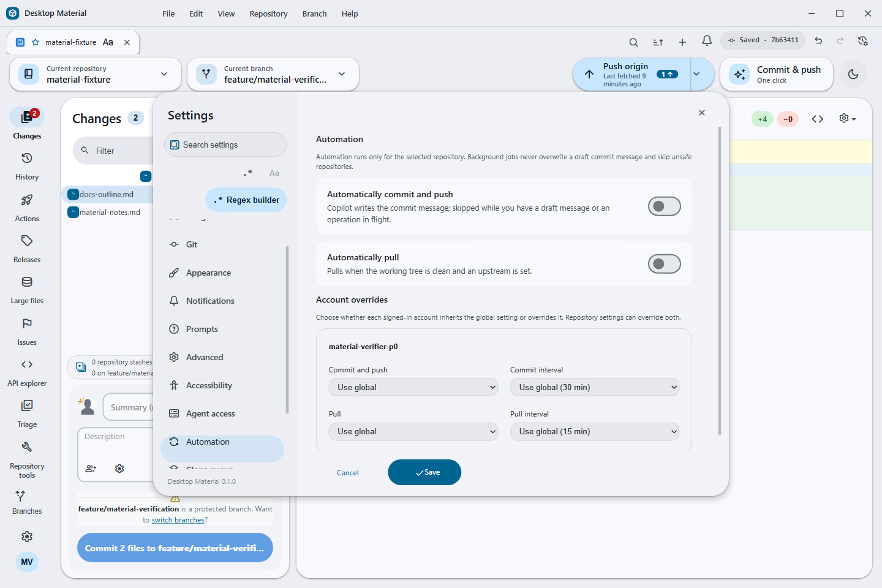The height and width of the screenshot is (588, 882).
Task: Select Git in settings navigation
Action: pos(222,244)
